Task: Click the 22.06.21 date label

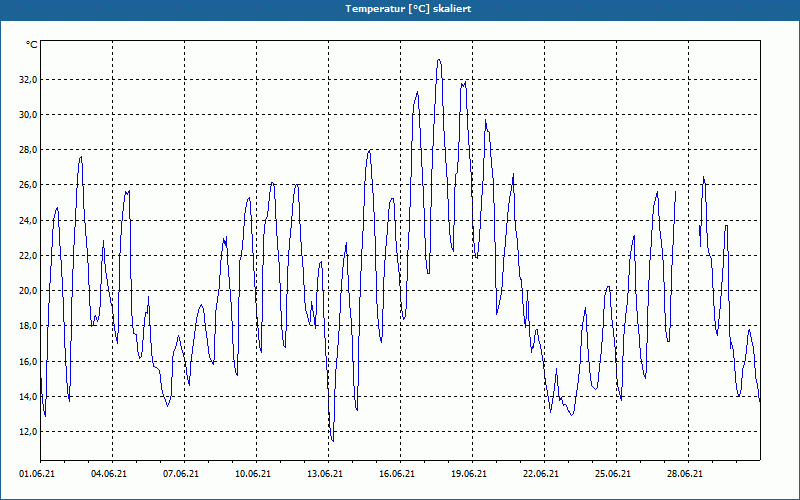Action: [540, 474]
